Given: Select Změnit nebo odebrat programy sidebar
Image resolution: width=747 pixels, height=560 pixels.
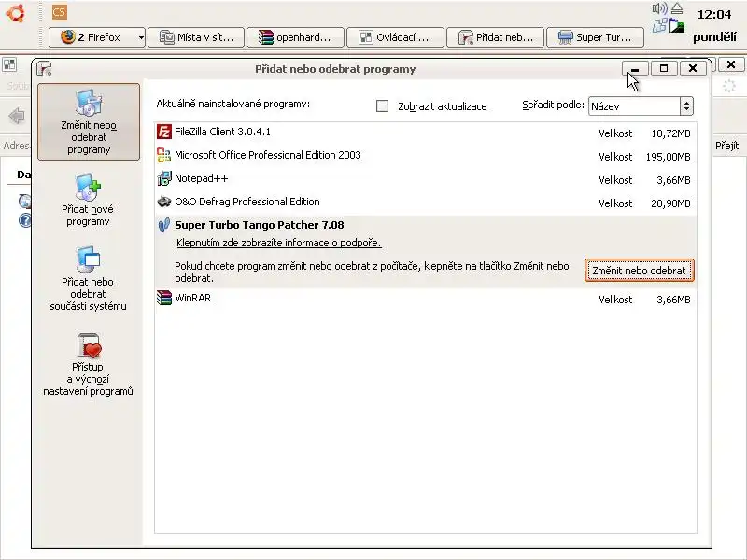Looking at the screenshot, I should click(89, 122).
